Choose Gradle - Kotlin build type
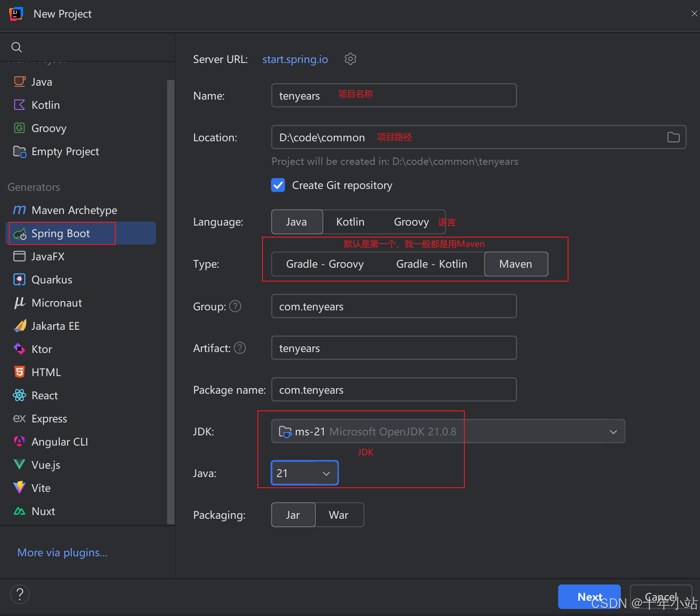 coord(431,264)
